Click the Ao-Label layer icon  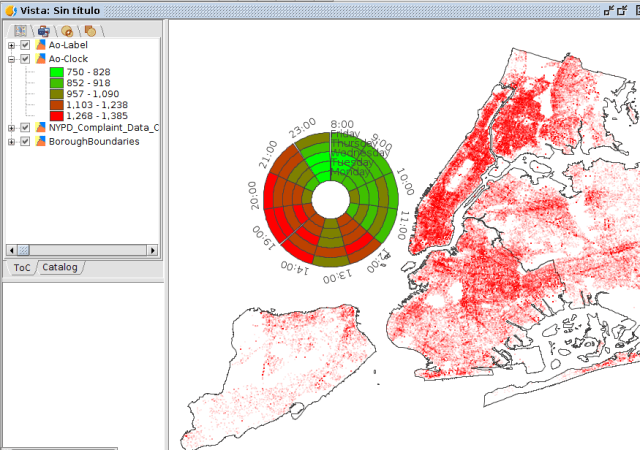(x=41, y=45)
